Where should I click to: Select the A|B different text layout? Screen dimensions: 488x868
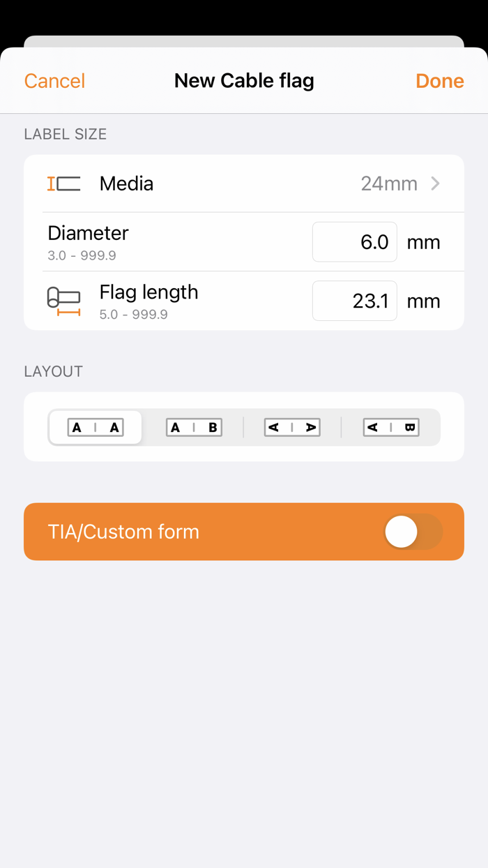click(194, 427)
